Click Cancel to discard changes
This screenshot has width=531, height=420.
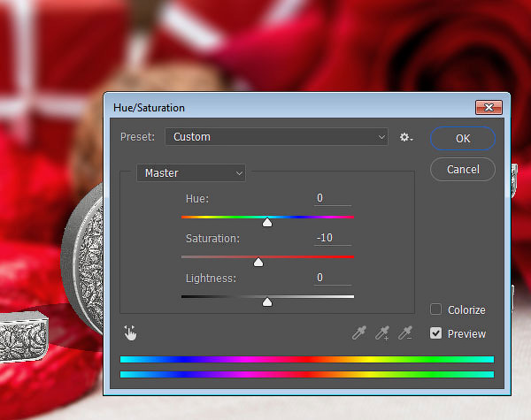tap(463, 169)
